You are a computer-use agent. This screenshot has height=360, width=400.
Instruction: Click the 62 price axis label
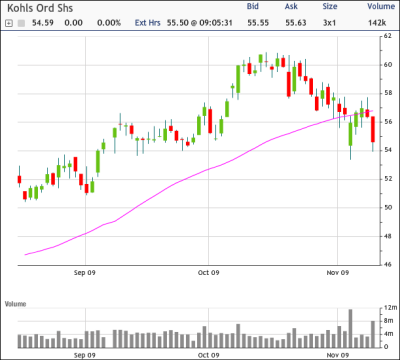pos(388,36)
